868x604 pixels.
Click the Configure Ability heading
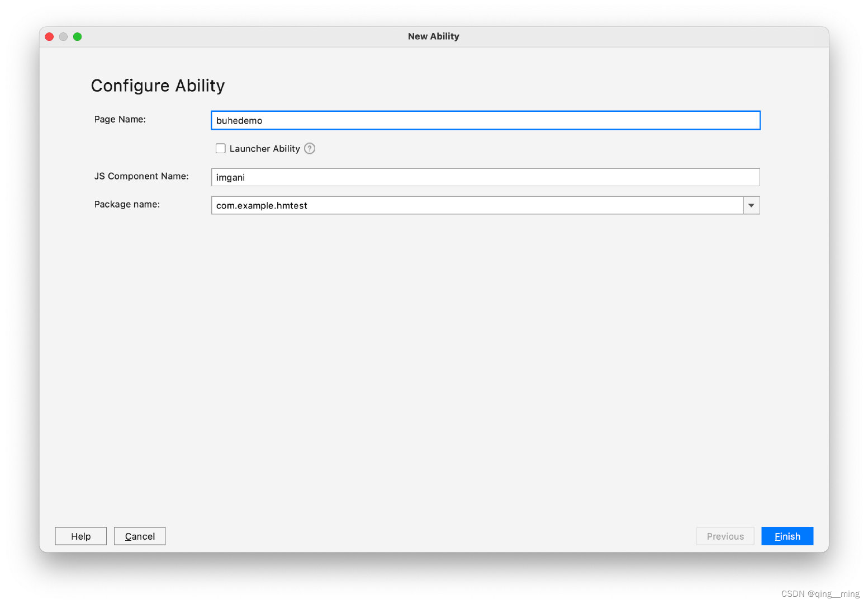[158, 86]
